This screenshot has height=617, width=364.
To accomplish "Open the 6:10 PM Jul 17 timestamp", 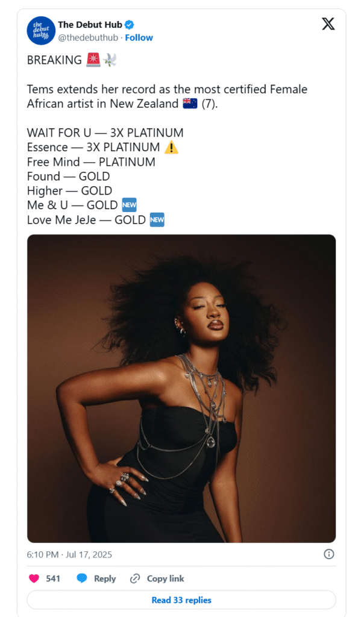I will pos(69,554).
